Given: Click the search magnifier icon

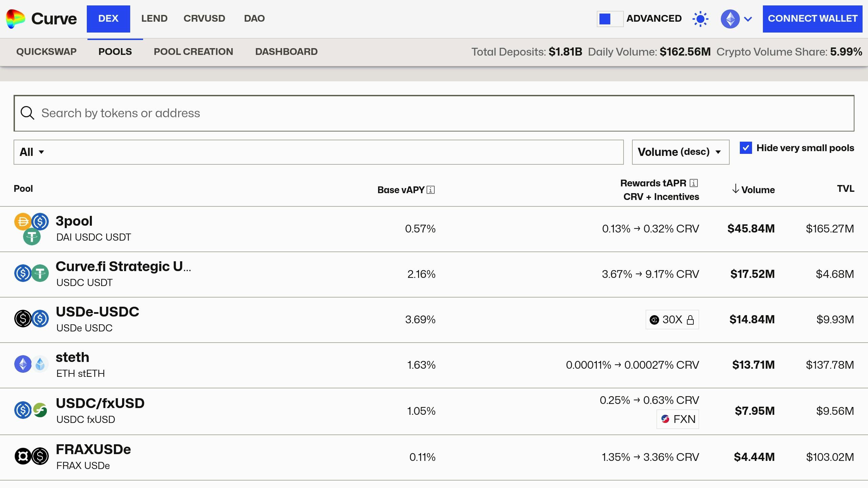Looking at the screenshot, I should coord(27,113).
